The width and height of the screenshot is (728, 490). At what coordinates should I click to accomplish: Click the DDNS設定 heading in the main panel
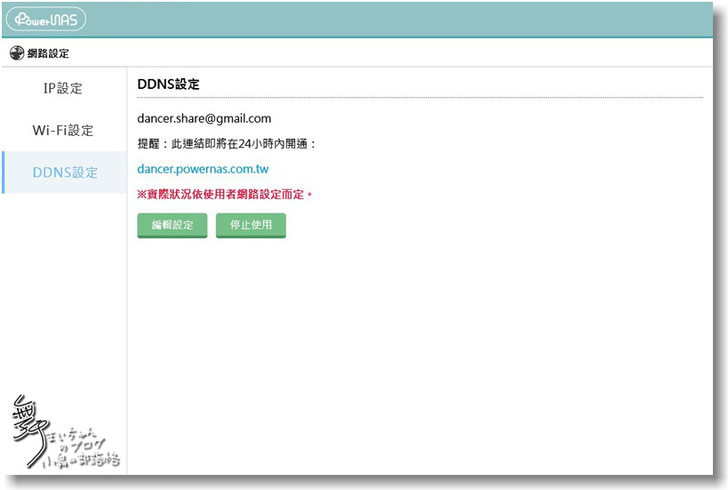click(x=169, y=84)
